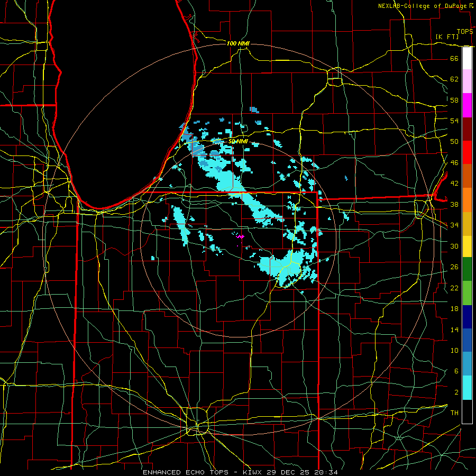
Task: Select the 38 value on the legend
Action: [454, 204]
